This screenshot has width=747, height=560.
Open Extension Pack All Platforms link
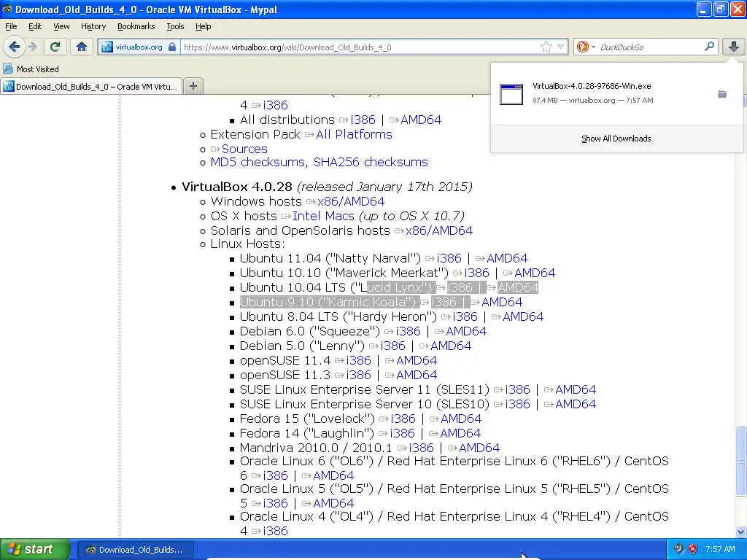pos(354,134)
